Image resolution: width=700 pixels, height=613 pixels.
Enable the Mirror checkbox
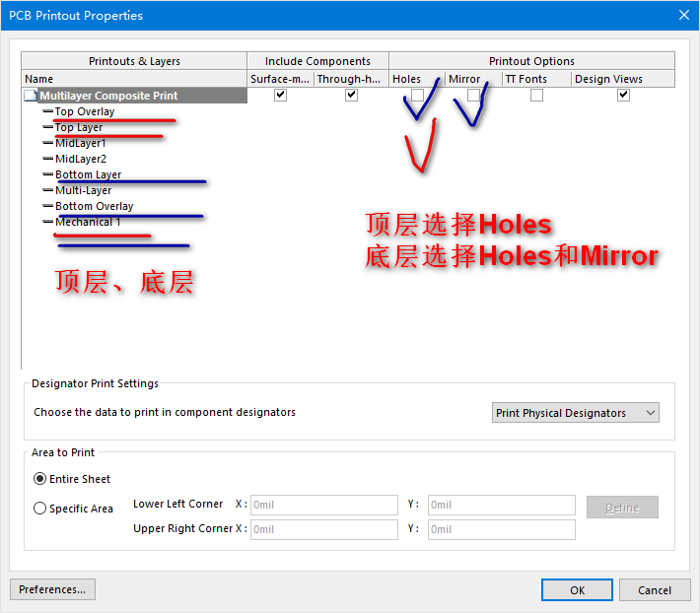click(x=474, y=96)
